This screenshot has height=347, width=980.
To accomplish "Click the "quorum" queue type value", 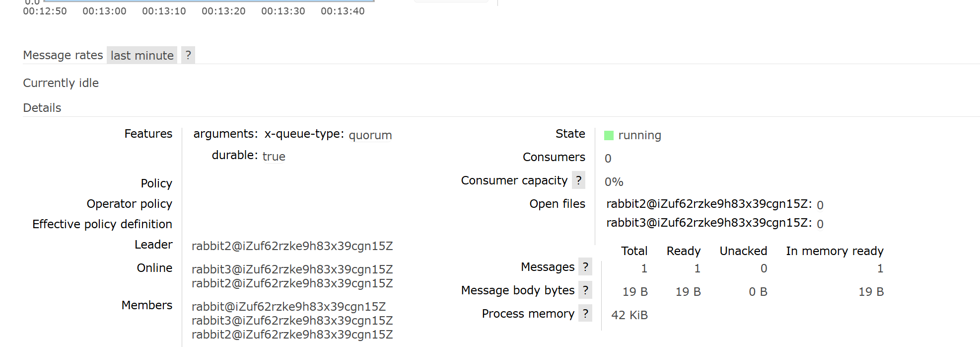I will tap(370, 135).
